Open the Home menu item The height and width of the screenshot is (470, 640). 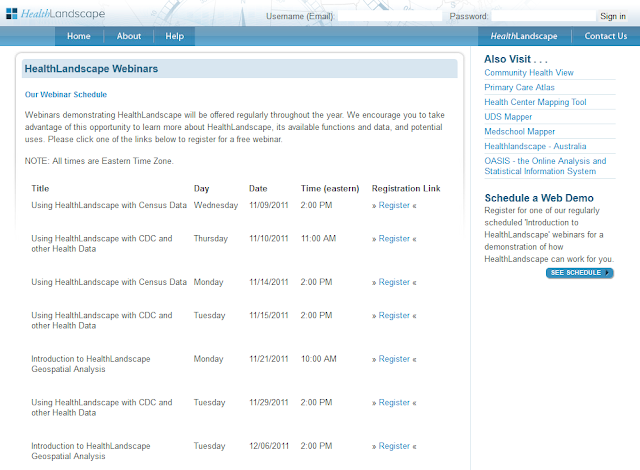79,36
